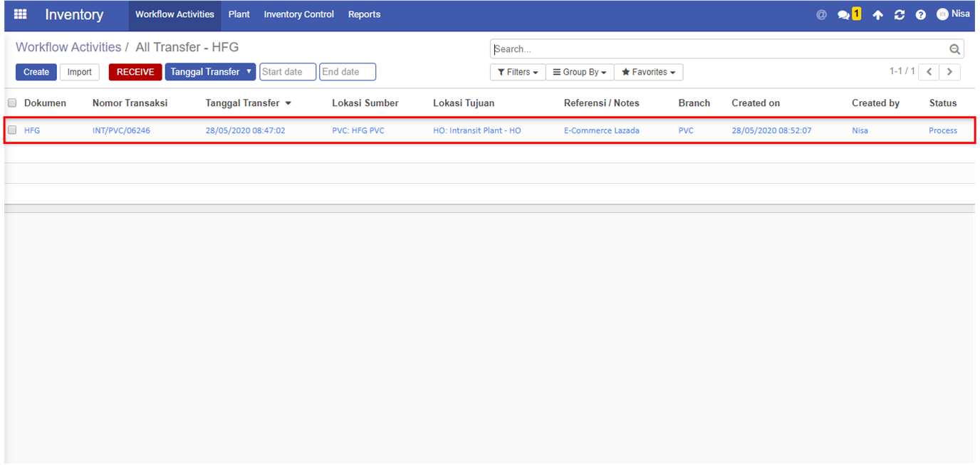
Task: Click the Start date input field
Action: click(x=288, y=72)
